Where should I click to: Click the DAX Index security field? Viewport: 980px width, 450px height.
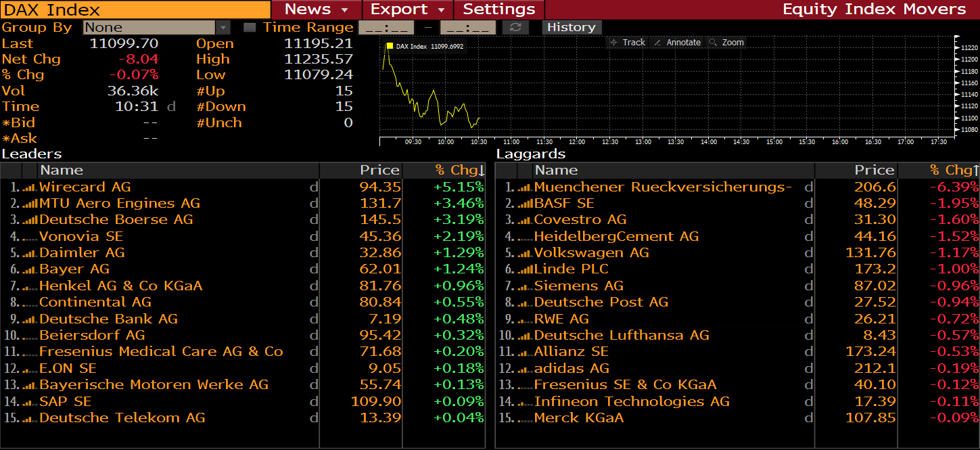[x=135, y=9]
